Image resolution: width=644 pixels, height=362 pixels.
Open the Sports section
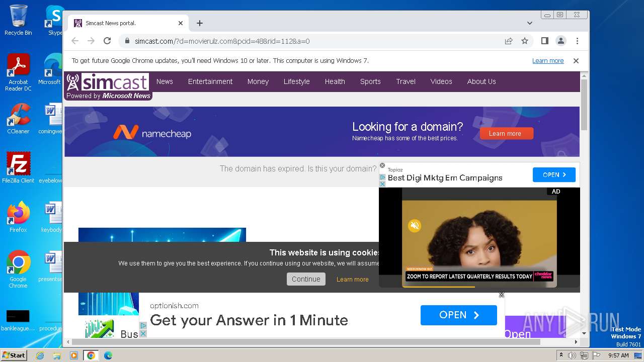[370, 81]
